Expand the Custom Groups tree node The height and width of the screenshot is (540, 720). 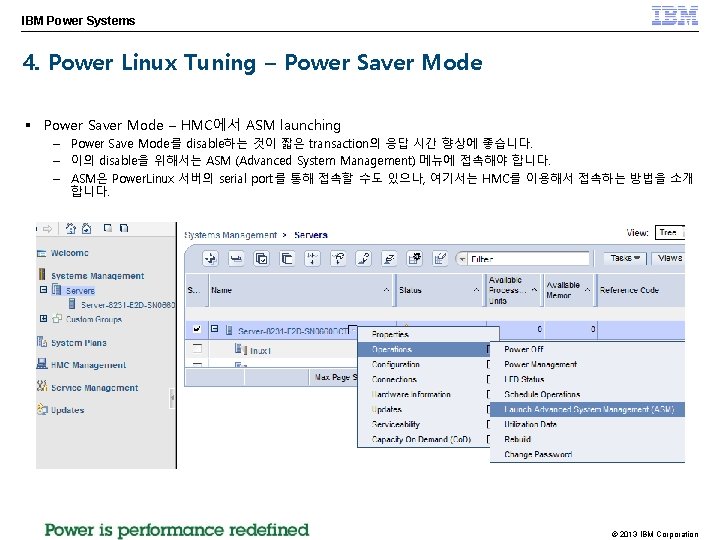pos(43,318)
